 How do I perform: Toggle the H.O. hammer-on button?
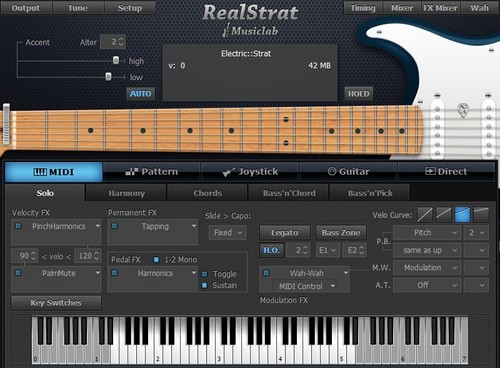271,250
